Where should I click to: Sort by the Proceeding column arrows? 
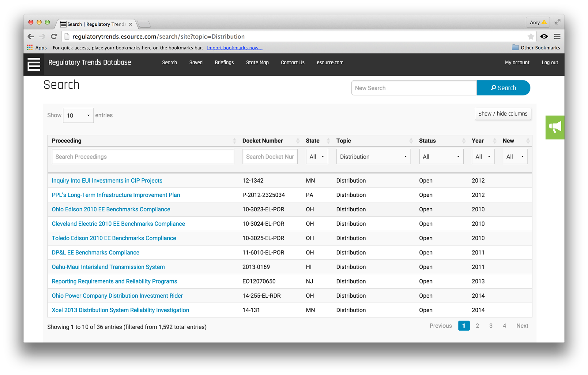234,141
